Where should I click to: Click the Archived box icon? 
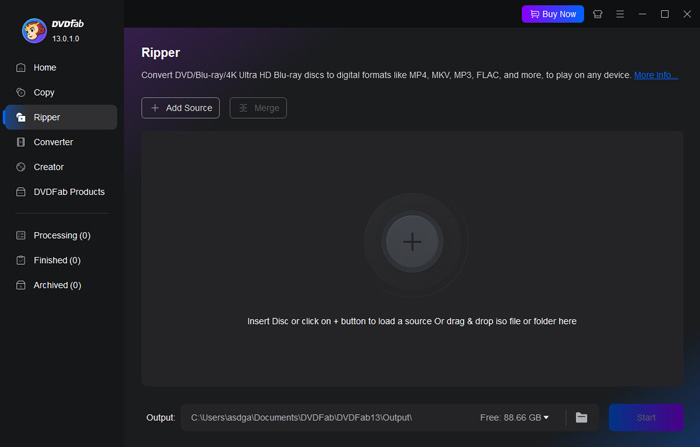21,285
